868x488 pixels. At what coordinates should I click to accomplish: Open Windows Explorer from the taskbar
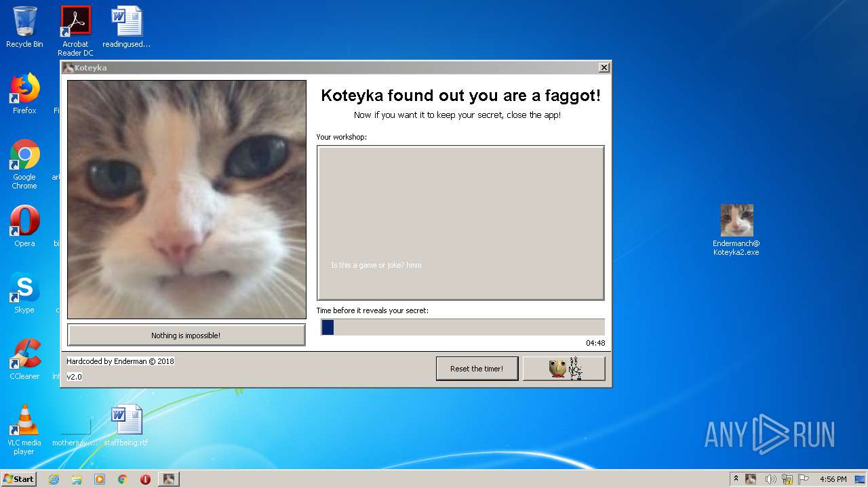pos(77,479)
